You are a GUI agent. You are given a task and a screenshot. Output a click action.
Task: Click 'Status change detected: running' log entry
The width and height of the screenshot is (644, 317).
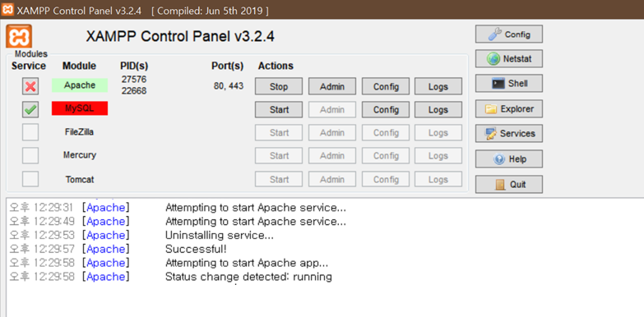click(x=248, y=277)
